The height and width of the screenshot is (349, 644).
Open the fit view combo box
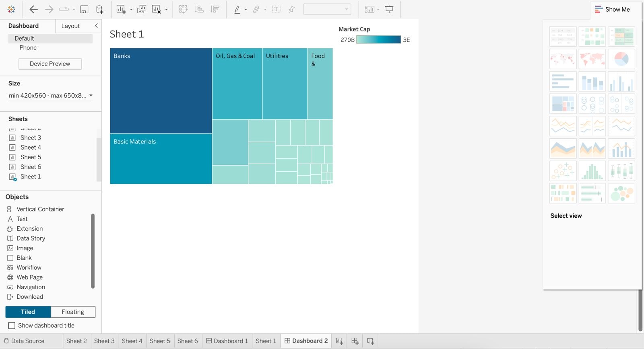click(x=327, y=9)
